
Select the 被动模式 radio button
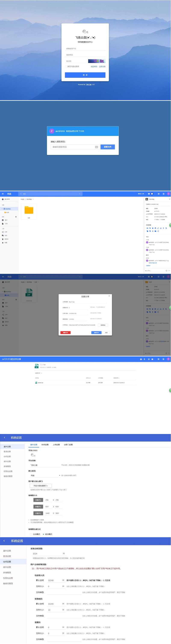point(43,534)
